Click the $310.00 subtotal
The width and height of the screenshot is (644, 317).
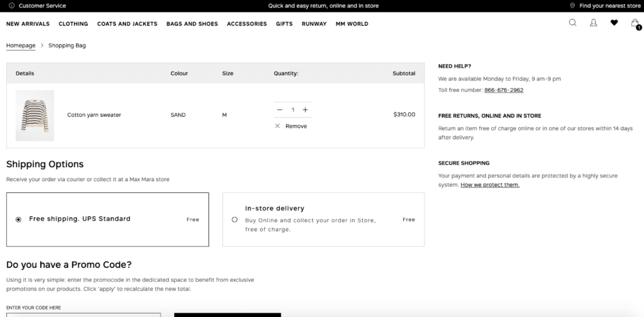pyautogui.click(x=404, y=114)
